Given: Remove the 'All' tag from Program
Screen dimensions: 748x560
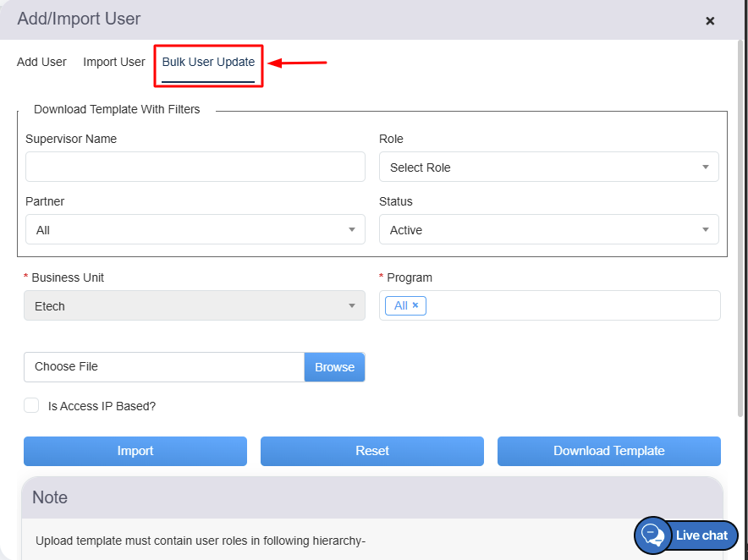Looking at the screenshot, I should coord(415,305).
